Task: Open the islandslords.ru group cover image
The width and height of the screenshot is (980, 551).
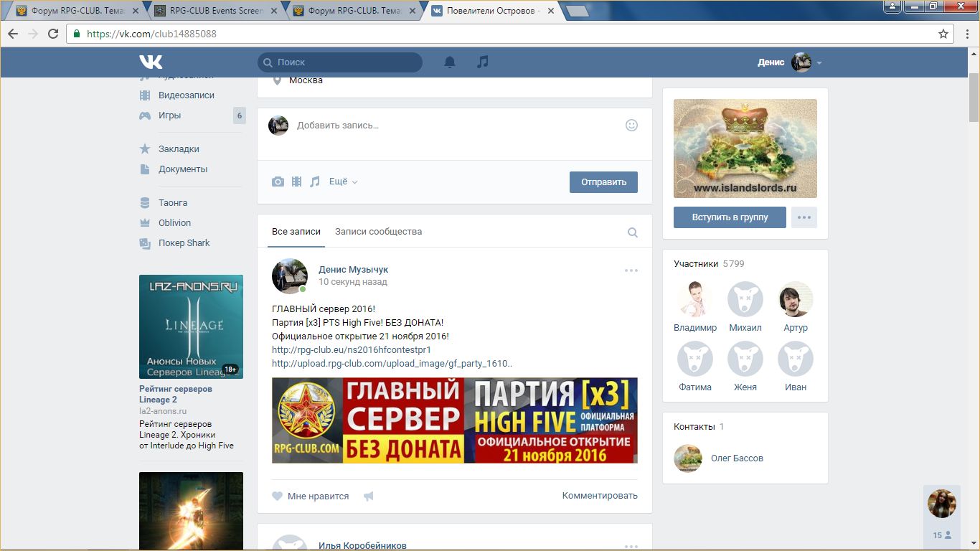Action: pos(745,149)
